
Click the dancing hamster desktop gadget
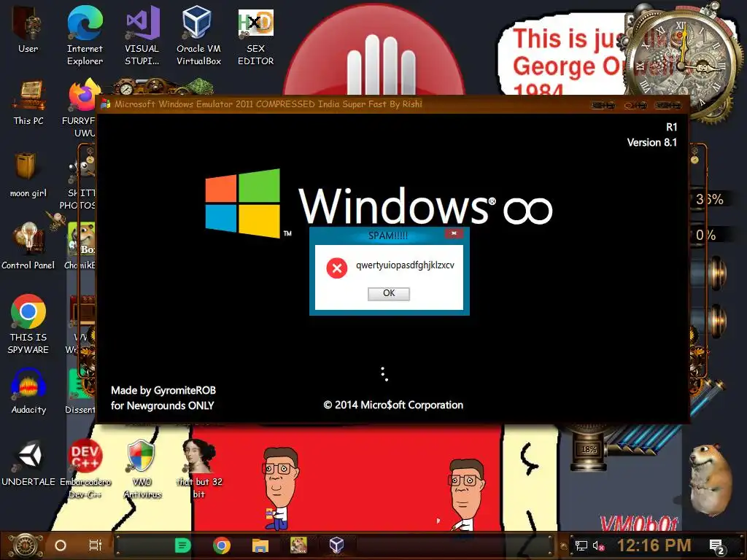[711, 481]
